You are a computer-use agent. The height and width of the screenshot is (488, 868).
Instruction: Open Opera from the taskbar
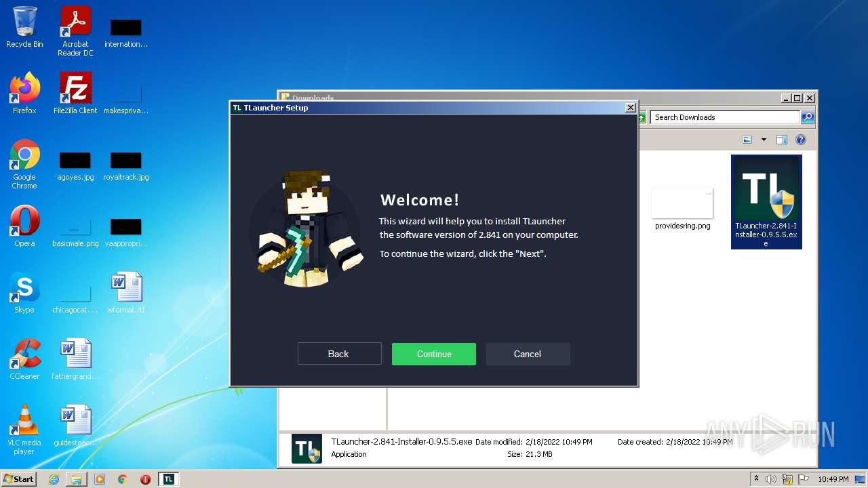tap(145, 479)
